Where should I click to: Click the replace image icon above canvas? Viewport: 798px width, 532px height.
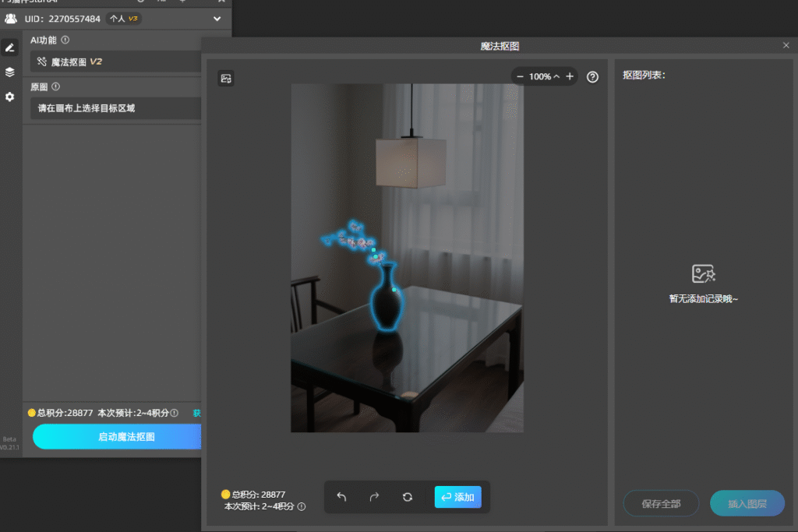(226, 78)
